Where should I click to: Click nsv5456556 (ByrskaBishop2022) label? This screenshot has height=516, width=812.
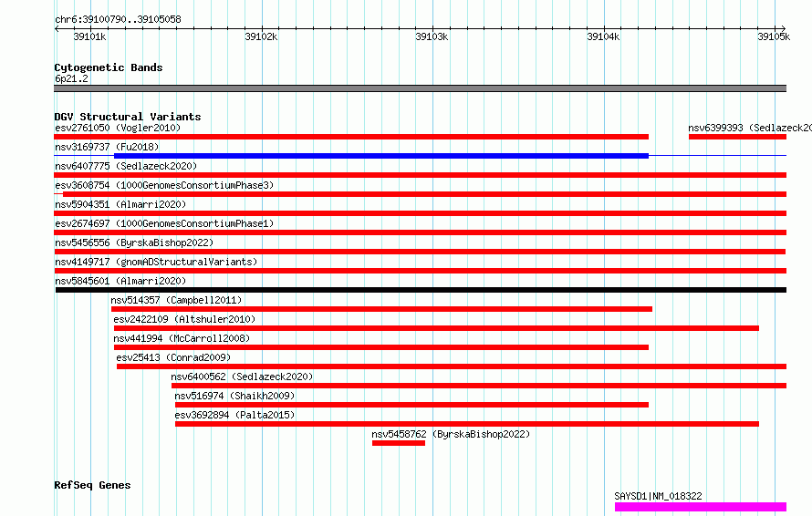pos(134,243)
